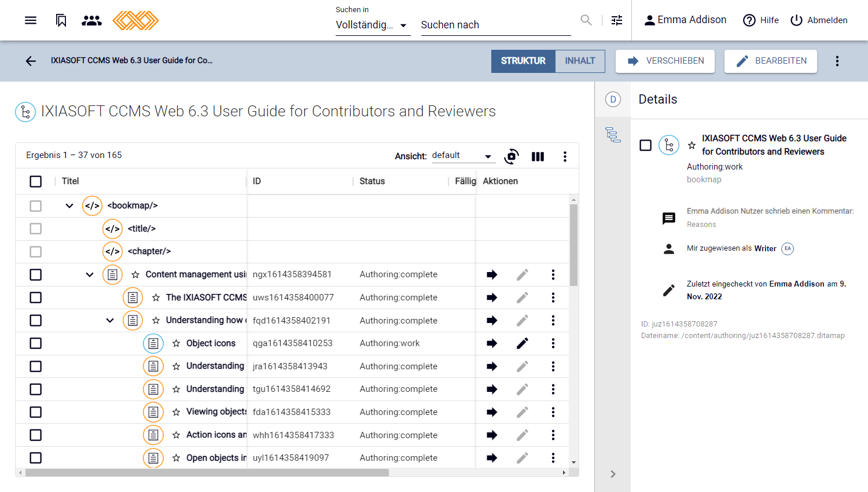Open the collaboration people icon
Screen dimensions: 868x492
(x=91, y=20)
